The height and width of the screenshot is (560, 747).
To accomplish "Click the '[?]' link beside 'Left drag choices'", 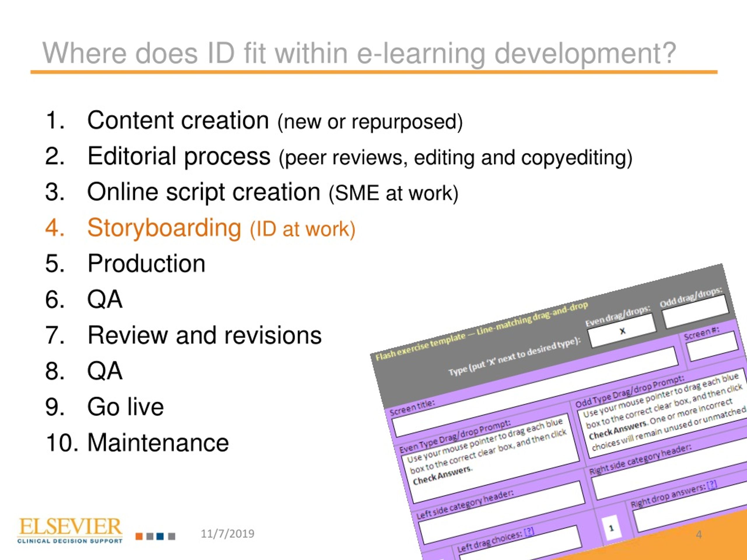I will (x=529, y=532).
